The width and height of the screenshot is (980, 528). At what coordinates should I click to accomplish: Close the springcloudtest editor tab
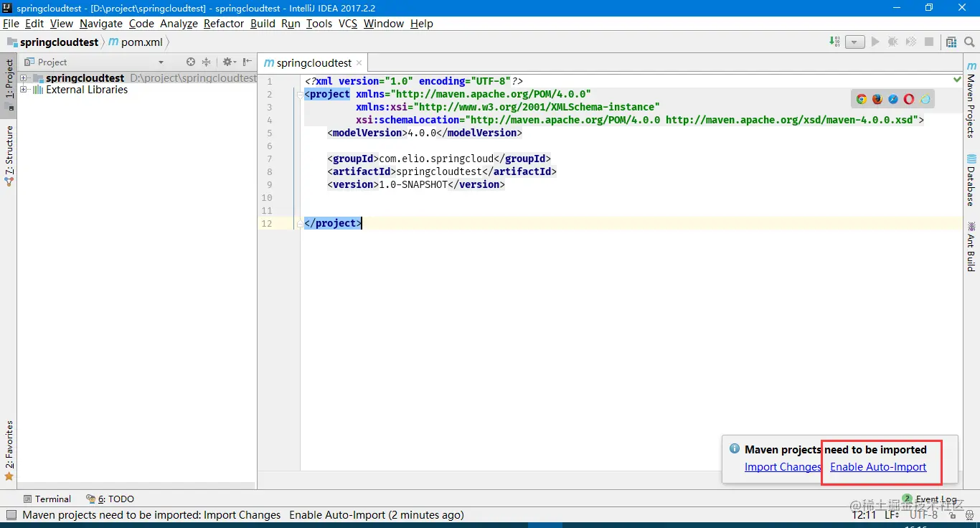(x=359, y=63)
